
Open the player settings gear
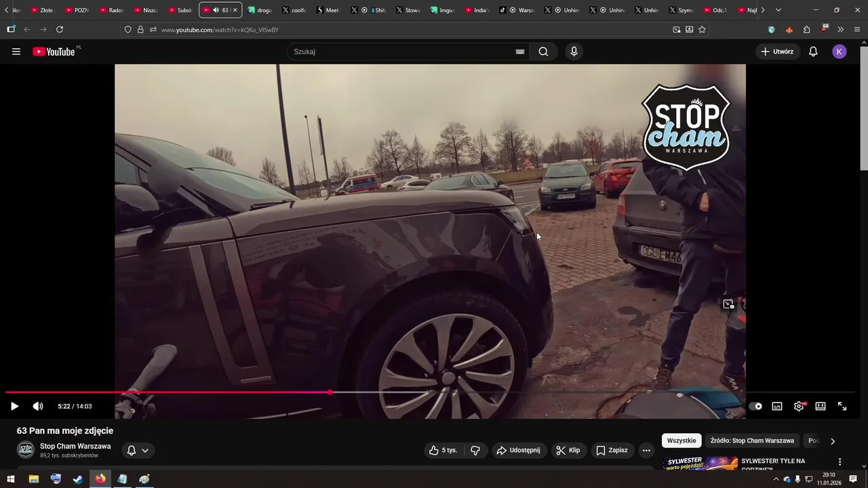click(799, 406)
